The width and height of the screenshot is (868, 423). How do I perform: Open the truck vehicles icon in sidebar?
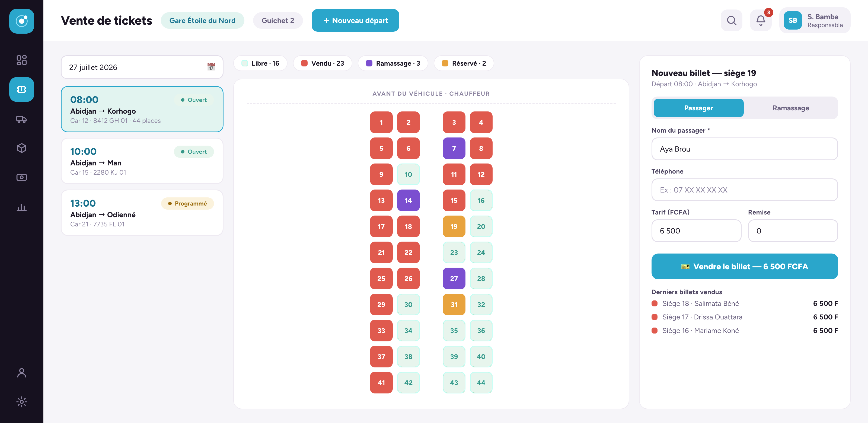pos(22,119)
